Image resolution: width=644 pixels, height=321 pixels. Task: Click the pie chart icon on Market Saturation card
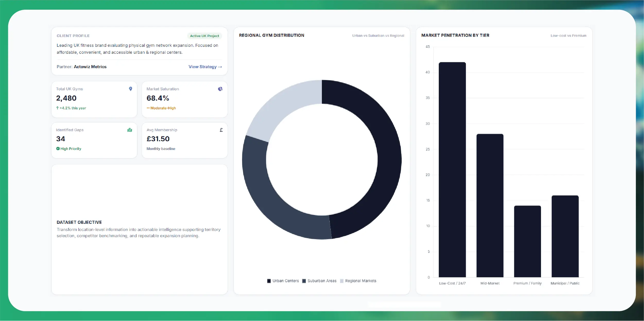220,89
